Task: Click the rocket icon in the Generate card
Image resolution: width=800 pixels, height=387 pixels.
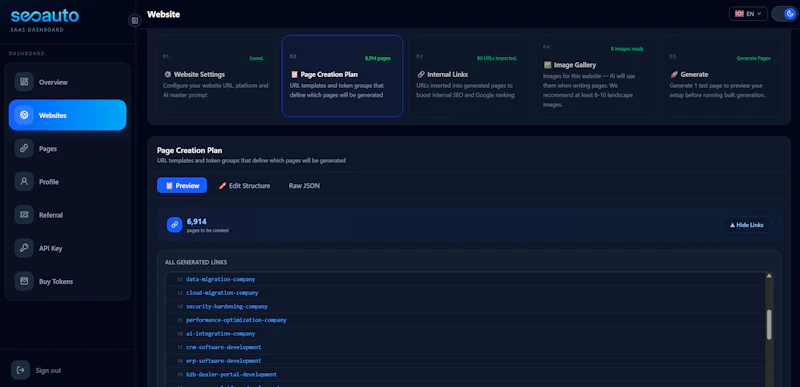Action: pyautogui.click(x=673, y=74)
